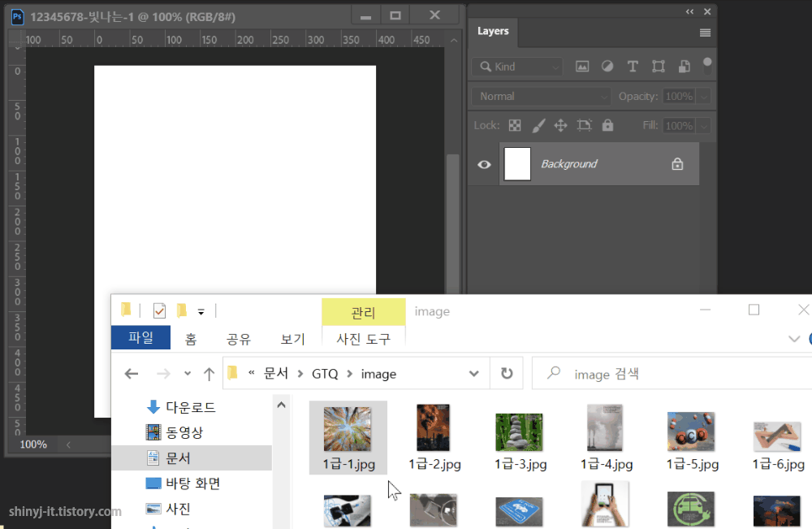Toggle the layer filtering on/off switch
Viewport: 812px width, 529px height.
pyautogui.click(x=707, y=66)
